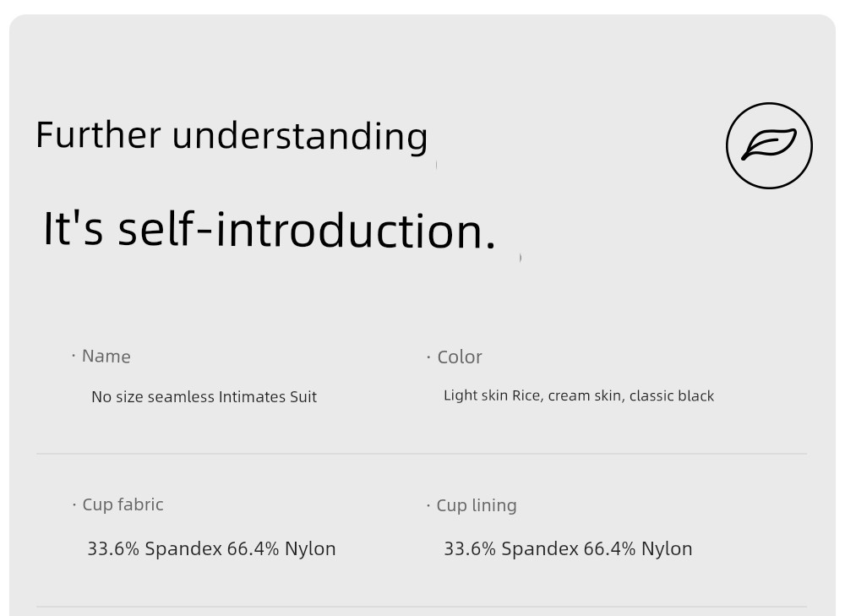Click the Cup lining composition value
Screen dimensions: 845x616
568,548
